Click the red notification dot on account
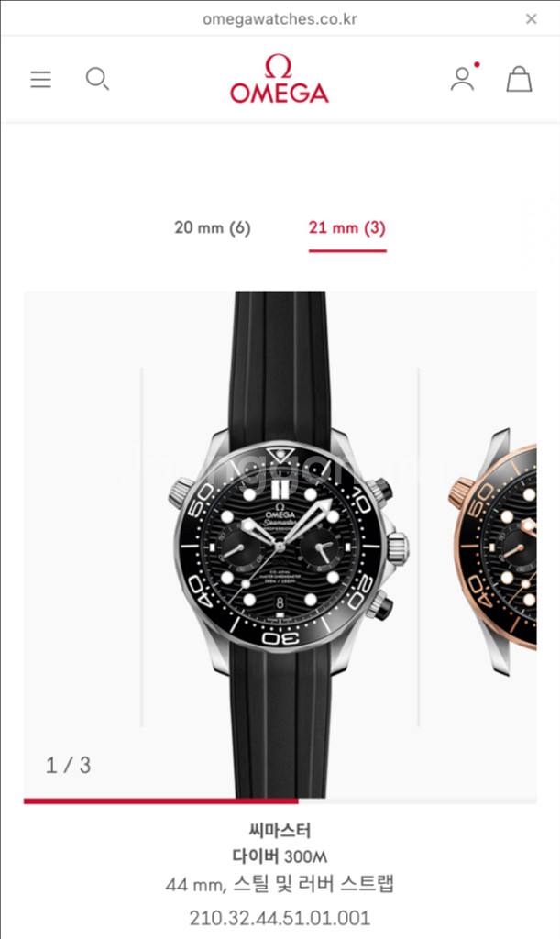 [477, 64]
